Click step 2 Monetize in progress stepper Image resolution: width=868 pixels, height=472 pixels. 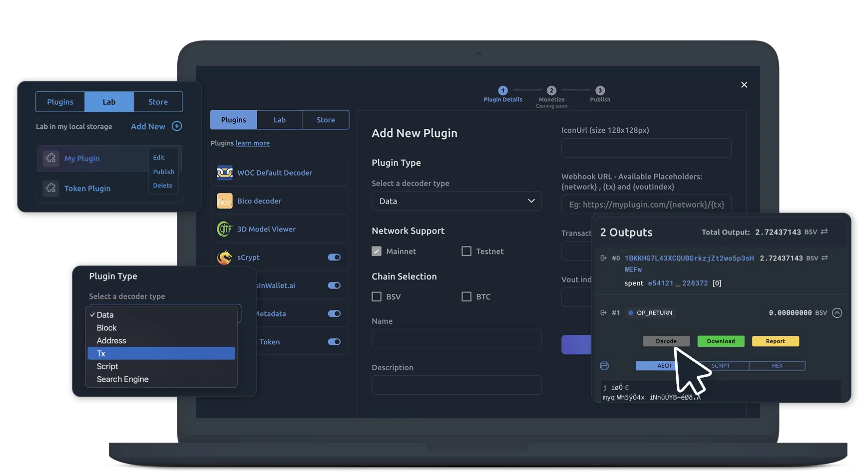coord(551,91)
